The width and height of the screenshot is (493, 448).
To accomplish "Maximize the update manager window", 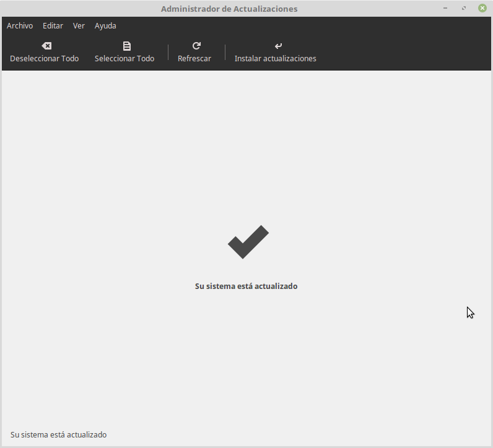I will 464,8.
